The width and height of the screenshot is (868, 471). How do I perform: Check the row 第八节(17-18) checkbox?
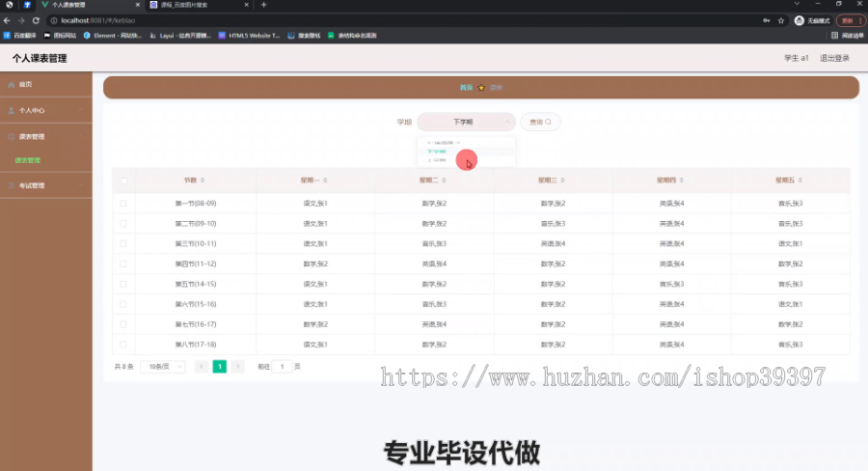pyautogui.click(x=123, y=345)
